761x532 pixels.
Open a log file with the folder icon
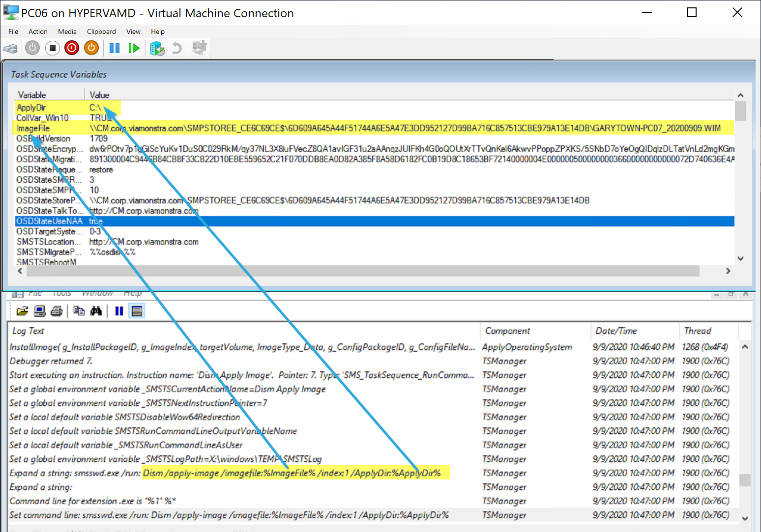22,311
